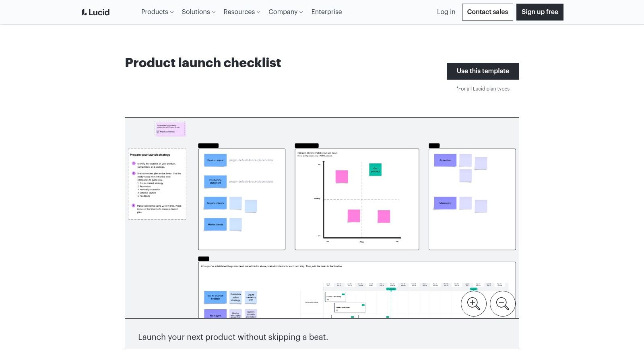Select the zoom in magnifier icon
644x362 pixels.
pos(474,304)
